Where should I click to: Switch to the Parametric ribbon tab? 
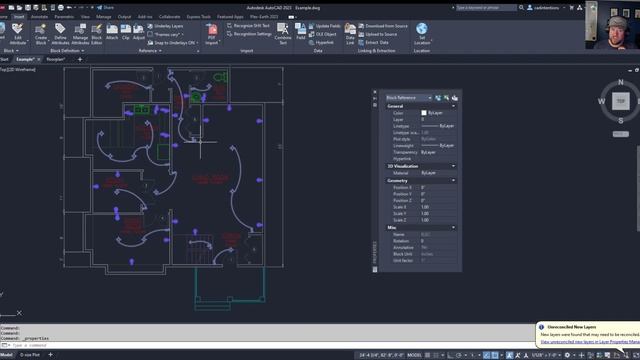click(64, 17)
